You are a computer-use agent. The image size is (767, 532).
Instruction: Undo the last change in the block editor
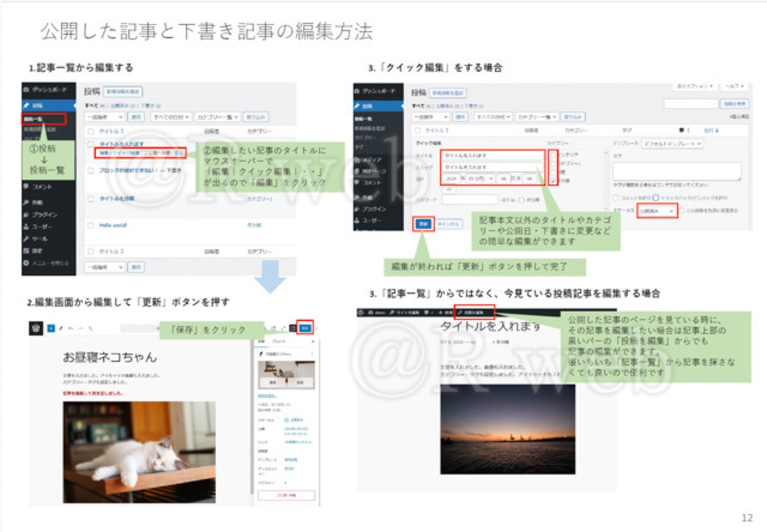tap(71, 328)
